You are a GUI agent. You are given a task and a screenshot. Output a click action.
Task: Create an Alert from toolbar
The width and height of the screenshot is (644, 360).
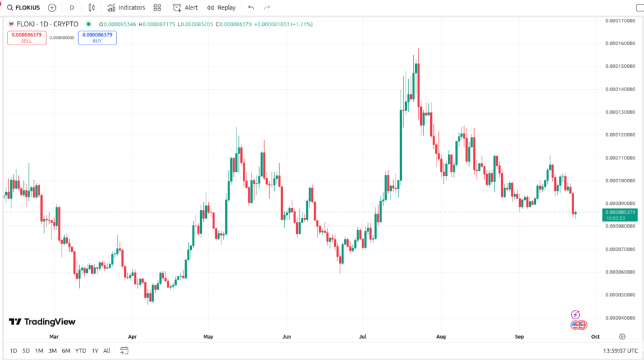click(186, 8)
